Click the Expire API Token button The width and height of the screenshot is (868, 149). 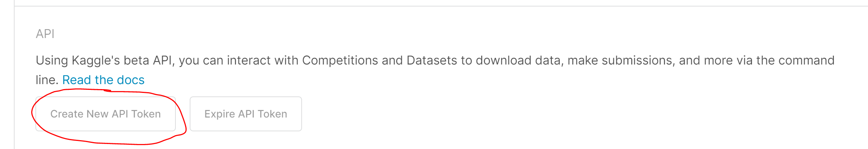[246, 114]
